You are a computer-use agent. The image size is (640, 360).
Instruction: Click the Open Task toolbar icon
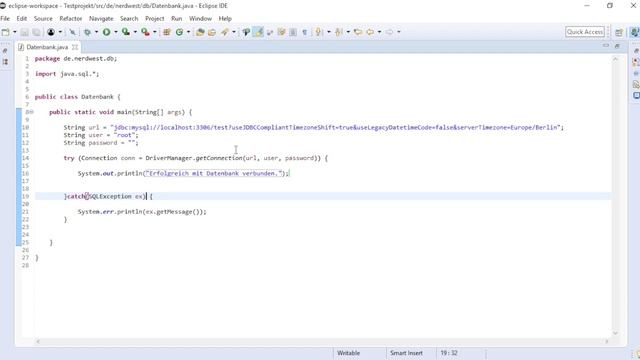pyautogui.click(x=212, y=32)
